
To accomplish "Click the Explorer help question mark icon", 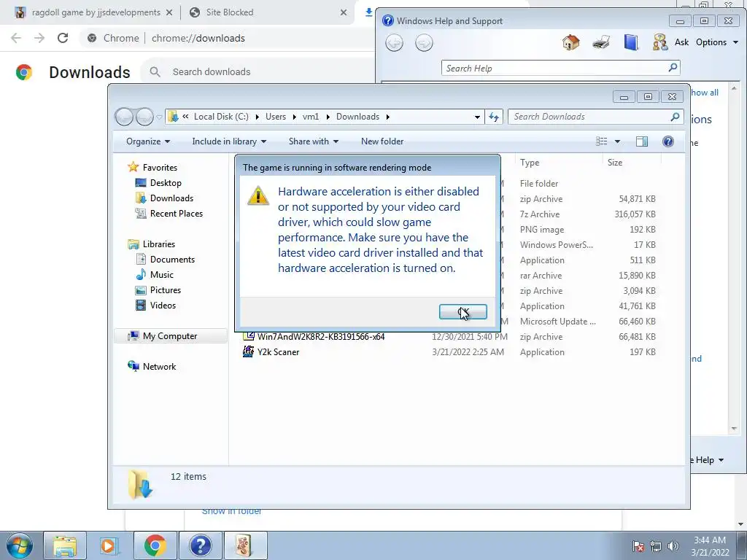I will point(668,141).
